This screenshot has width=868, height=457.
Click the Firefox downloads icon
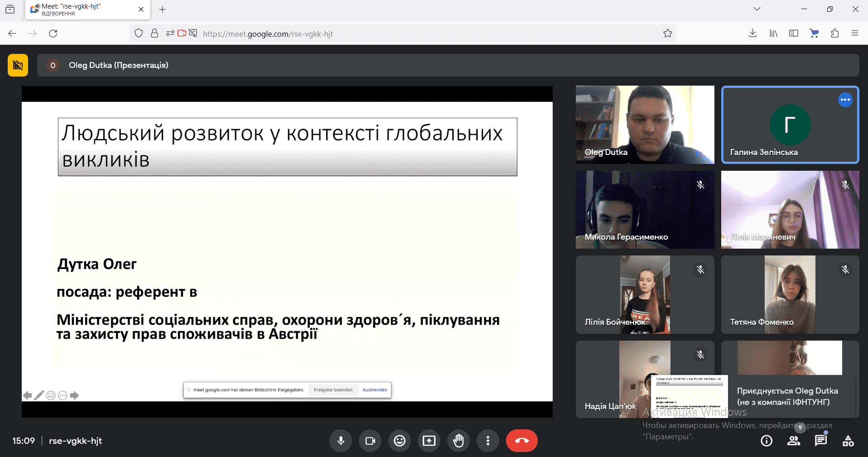pos(752,34)
